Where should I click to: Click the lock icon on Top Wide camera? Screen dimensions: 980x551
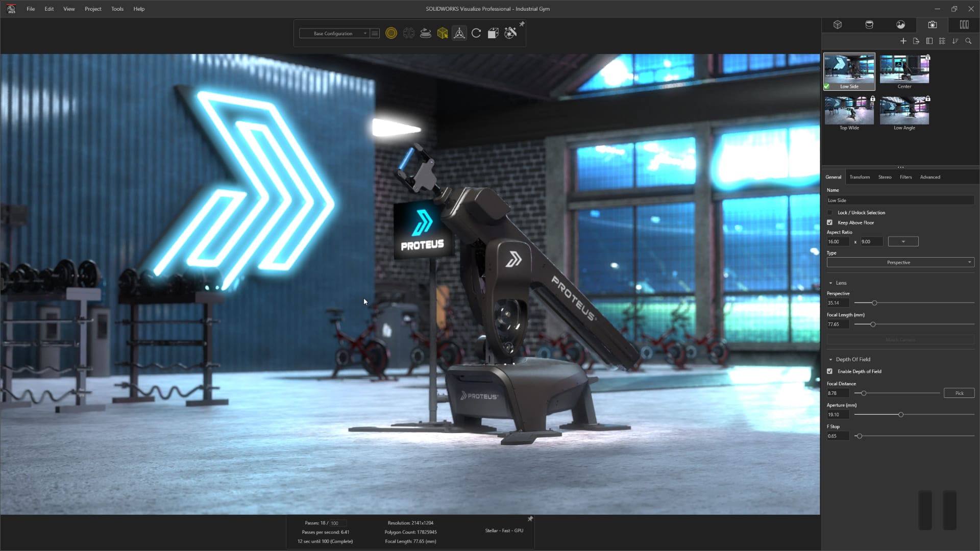(873, 98)
